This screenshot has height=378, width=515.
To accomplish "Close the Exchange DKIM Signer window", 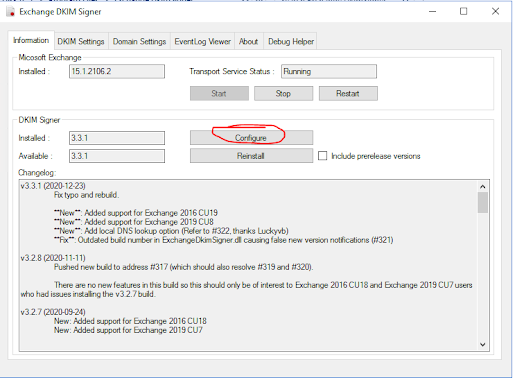I will point(495,11).
